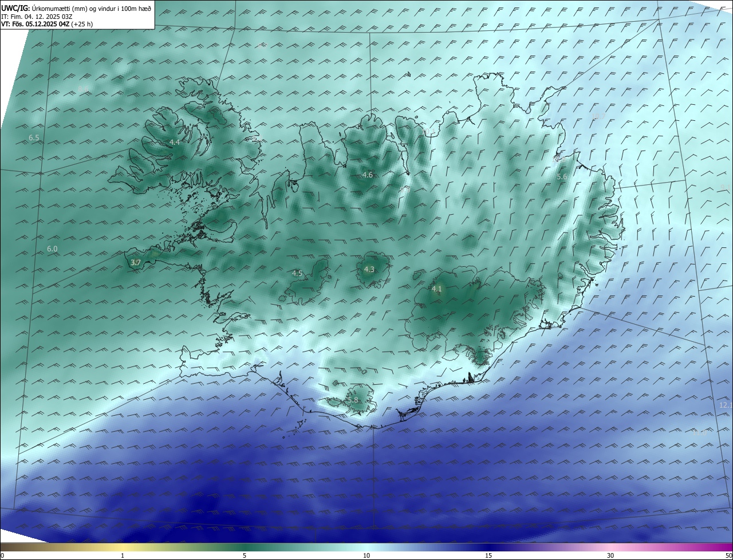Screen dimensions: 733x560
Task: Click the 6.5 value label on the map
Action: (34, 138)
